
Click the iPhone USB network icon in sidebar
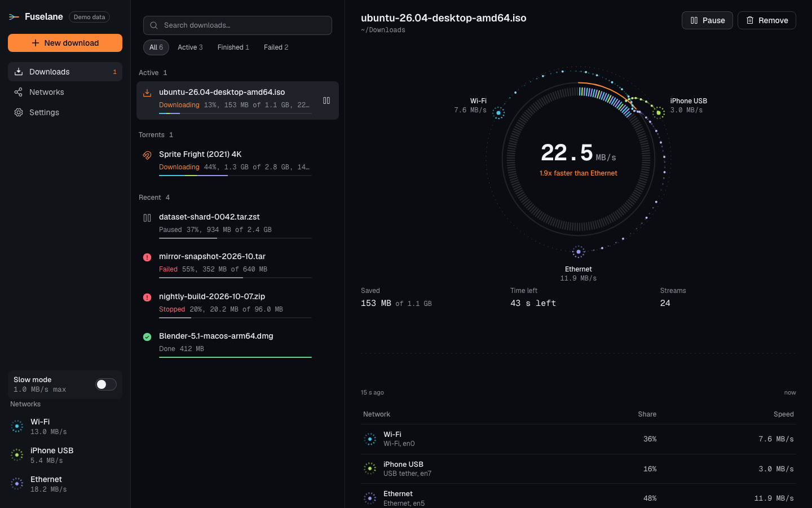click(17, 455)
